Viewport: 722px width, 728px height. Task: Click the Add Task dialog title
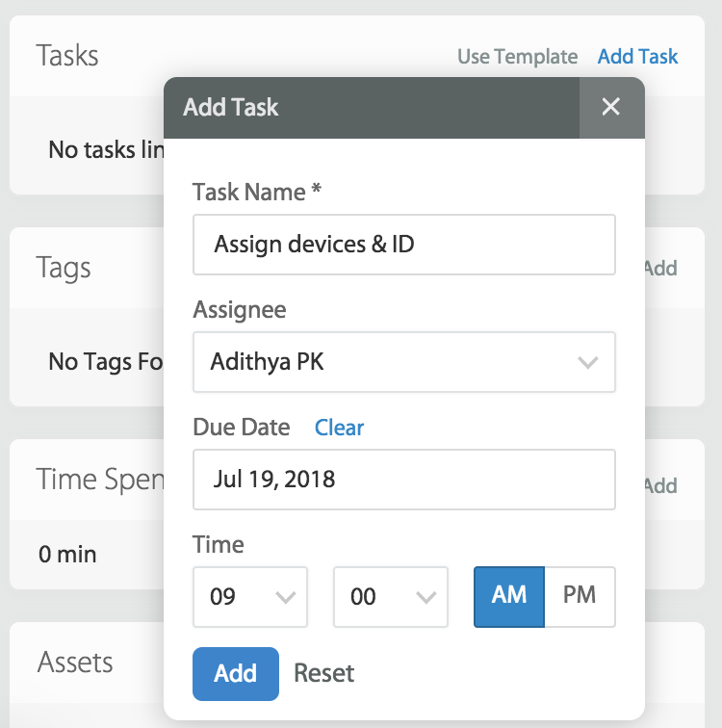tap(231, 107)
